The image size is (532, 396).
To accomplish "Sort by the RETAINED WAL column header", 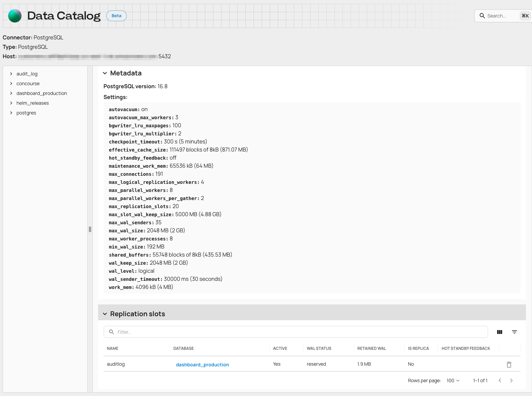I will pos(372,349).
